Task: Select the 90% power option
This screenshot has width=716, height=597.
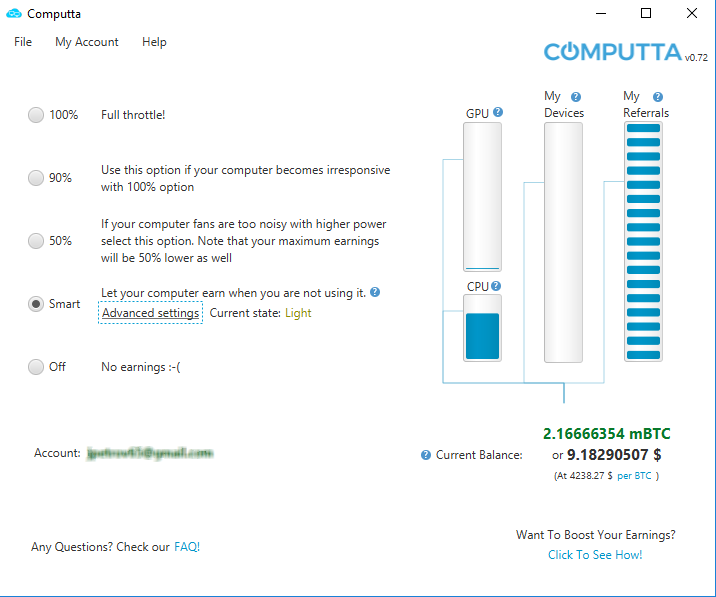Action: point(36,178)
